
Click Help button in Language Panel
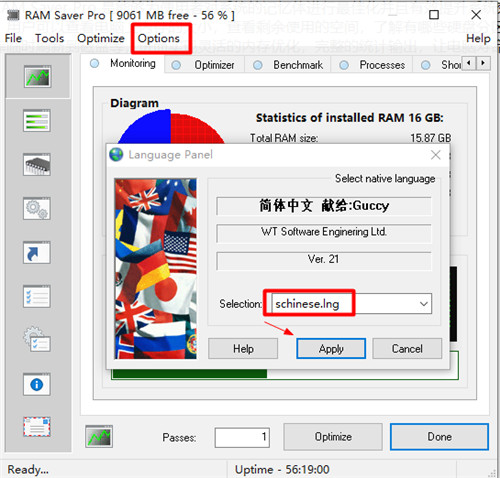tap(243, 349)
